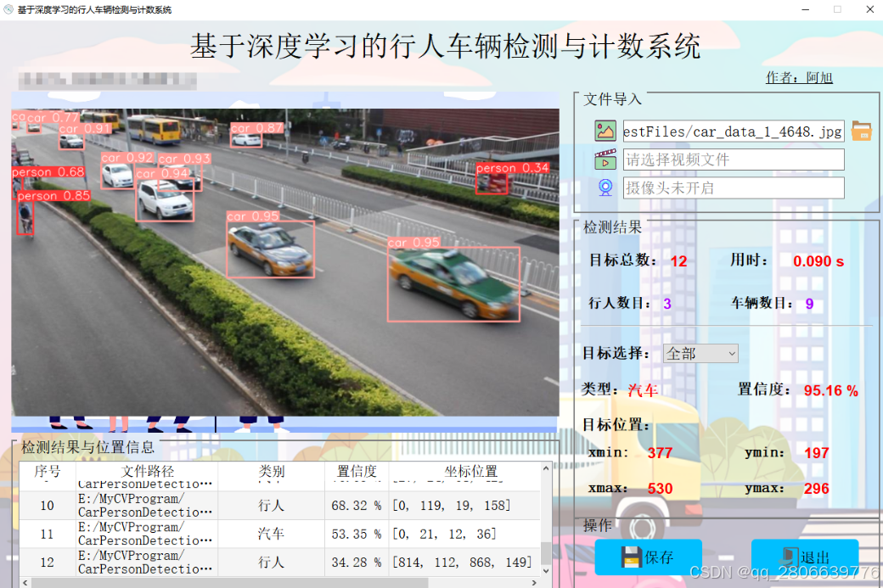Click 行人 category cell in row 12
Viewport: 883px width, 588px height.
click(x=272, y=562)
